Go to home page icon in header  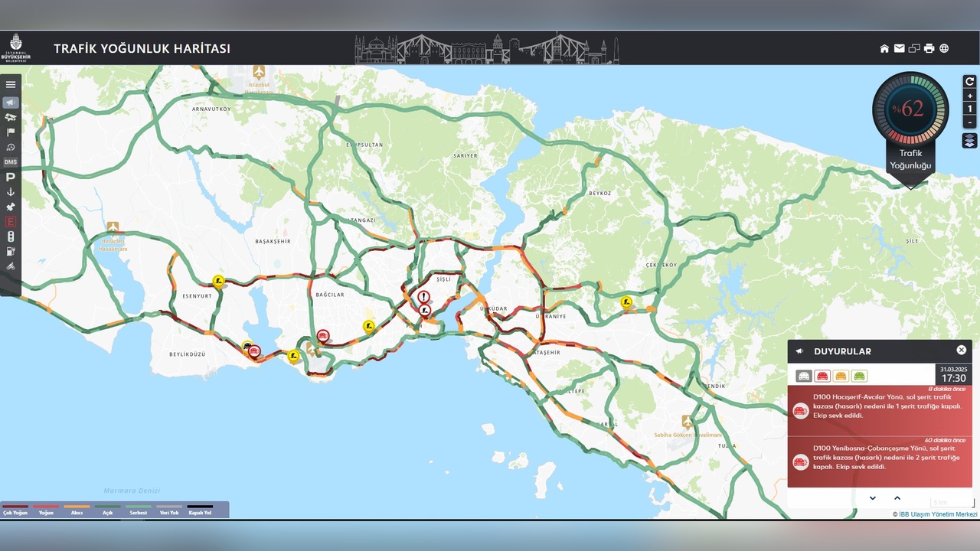point(884,48)
